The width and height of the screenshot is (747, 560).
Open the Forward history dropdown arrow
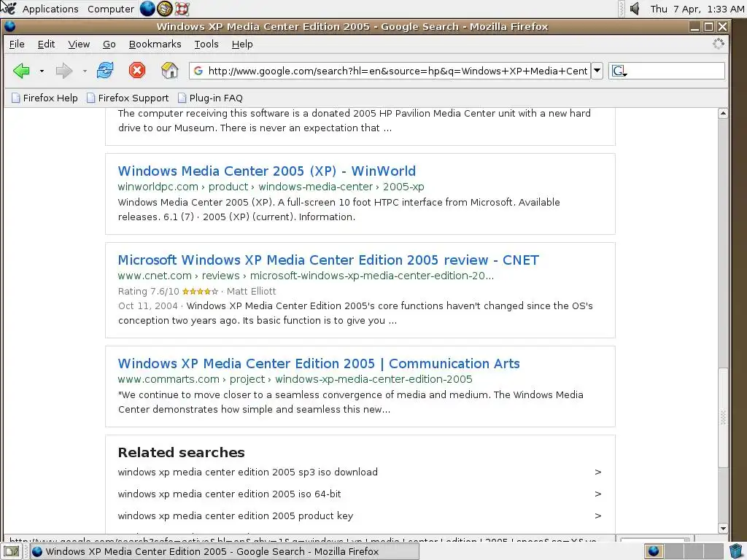[85, 71]
